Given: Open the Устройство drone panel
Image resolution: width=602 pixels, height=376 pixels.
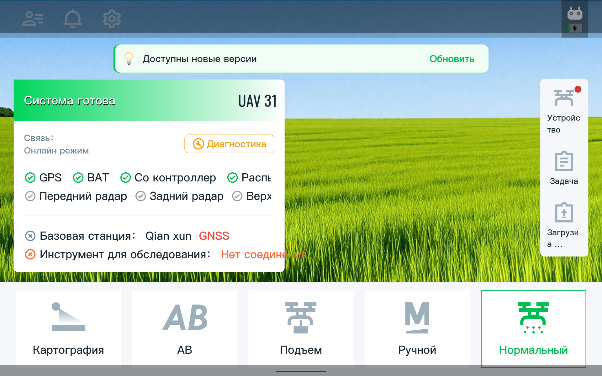Looking at the screenshot, I should click(564, 111).
